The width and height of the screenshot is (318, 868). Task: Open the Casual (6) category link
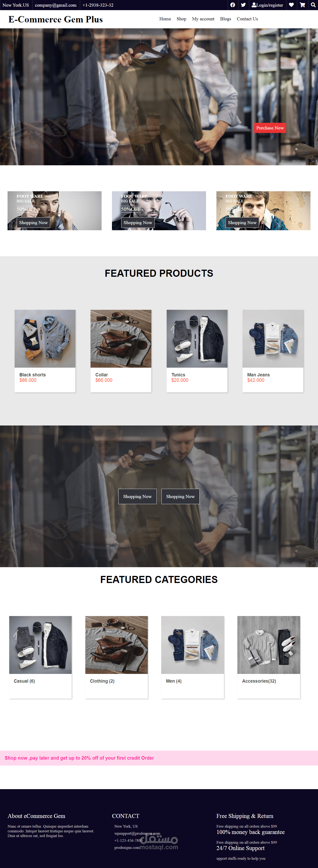pos(24,681)
